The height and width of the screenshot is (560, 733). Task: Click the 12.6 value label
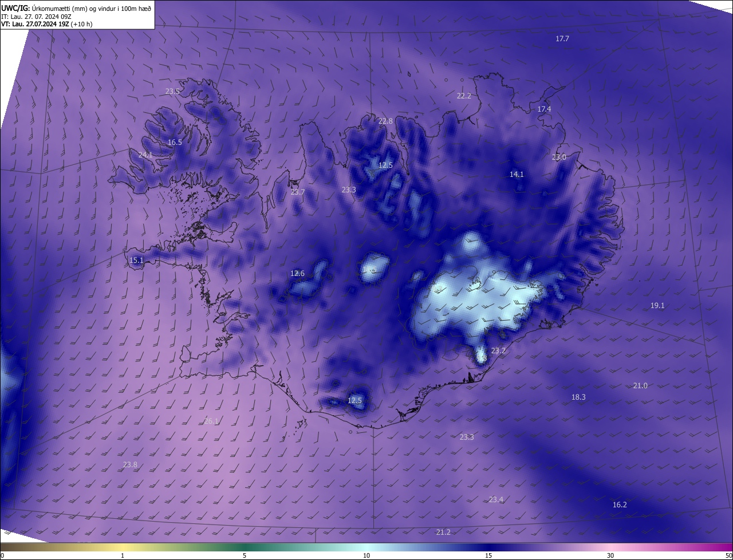coord(297,274)
